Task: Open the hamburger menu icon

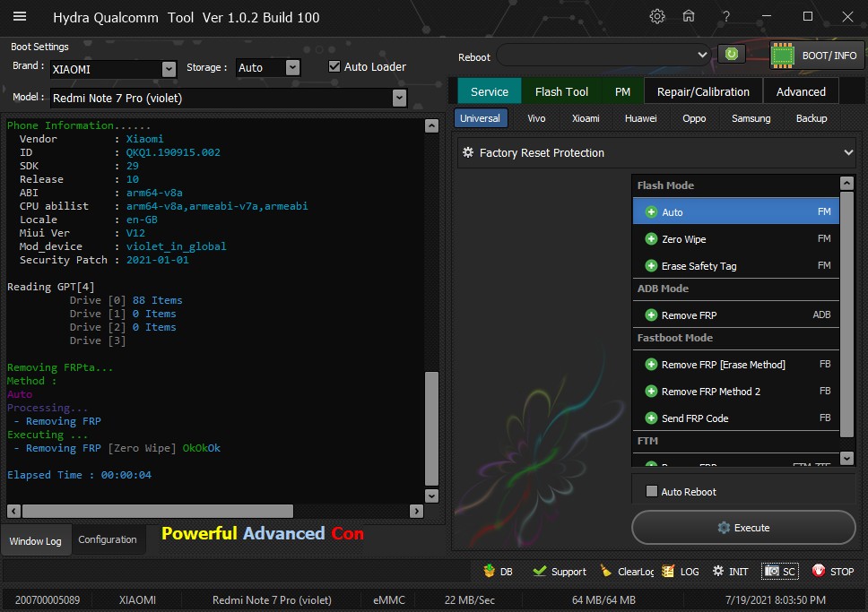Action: coord(20,17)
